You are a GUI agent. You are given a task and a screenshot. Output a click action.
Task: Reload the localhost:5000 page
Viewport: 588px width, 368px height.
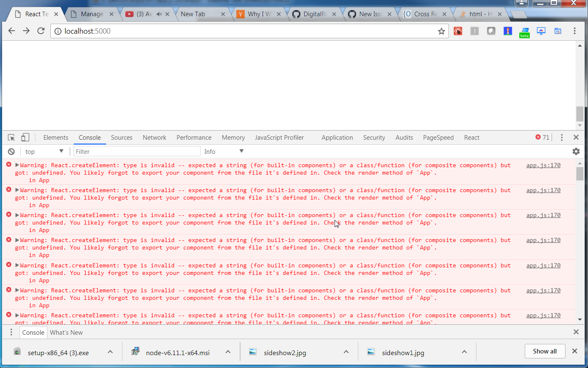pos(40,31)
